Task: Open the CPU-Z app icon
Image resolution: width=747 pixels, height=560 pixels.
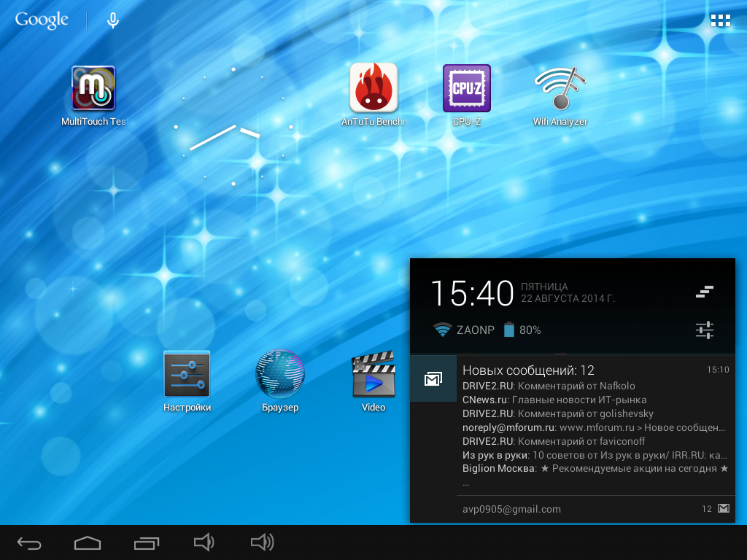Action: click(x=467, y=88)
